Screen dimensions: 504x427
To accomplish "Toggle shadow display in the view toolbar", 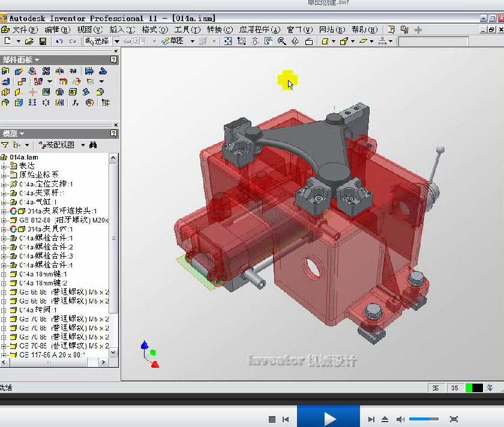I will pyautogui.click(x=364, y=41).
